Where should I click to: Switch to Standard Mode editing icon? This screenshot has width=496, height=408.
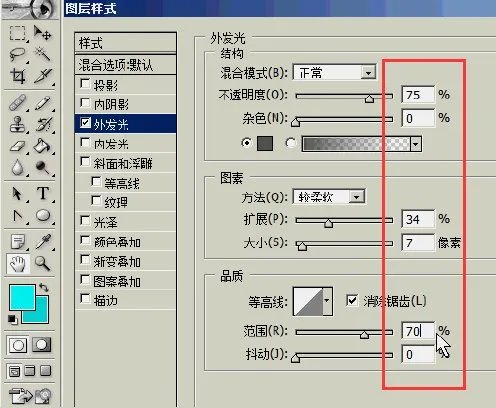(x=18, y=345)
